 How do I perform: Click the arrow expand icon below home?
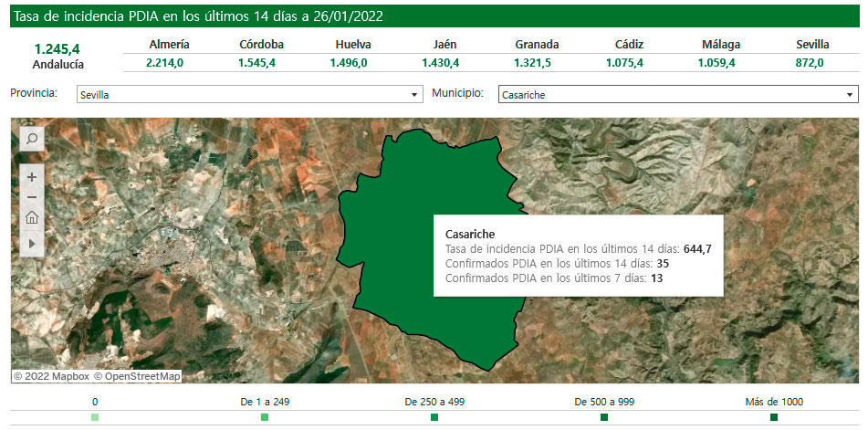pos(32,244)
